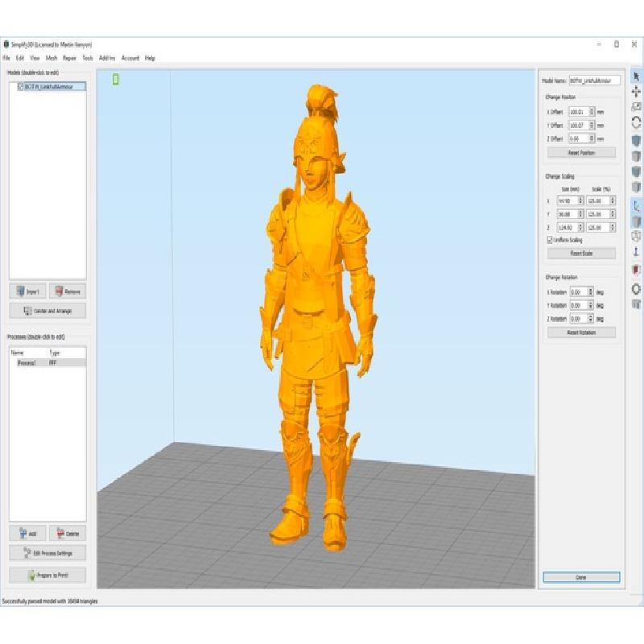
Task: Click the Import models button
Action: pyautogui.click(x=27, y=291)
